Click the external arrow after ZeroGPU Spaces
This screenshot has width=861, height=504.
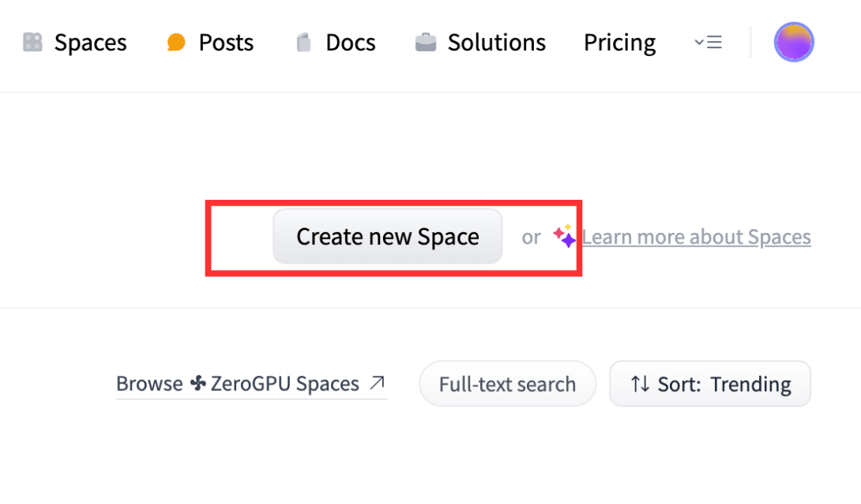(x=378, y=382)
